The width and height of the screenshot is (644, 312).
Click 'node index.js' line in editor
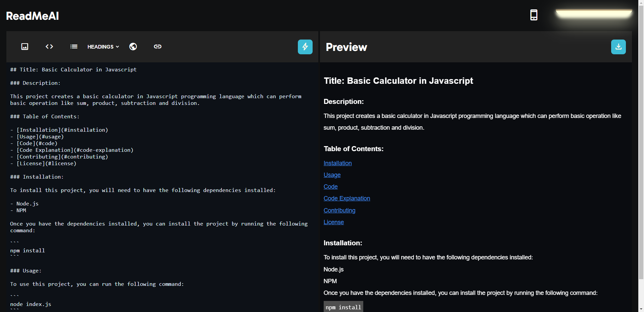pyautogui.click(x=31, y=304)
